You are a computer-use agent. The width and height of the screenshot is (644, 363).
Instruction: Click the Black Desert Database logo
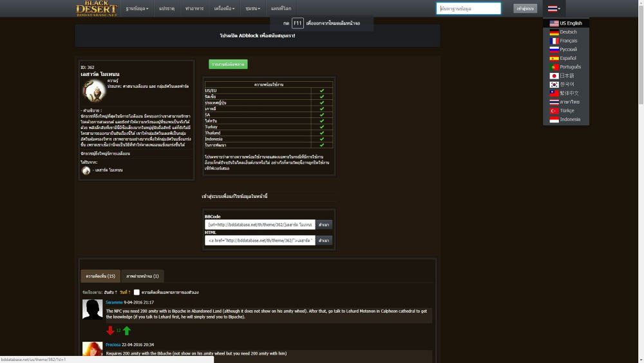(x=97, y=8)
